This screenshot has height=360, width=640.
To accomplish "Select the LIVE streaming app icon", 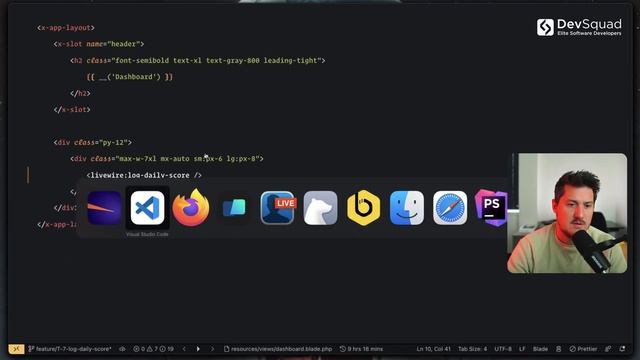I will tap(278, 208).
